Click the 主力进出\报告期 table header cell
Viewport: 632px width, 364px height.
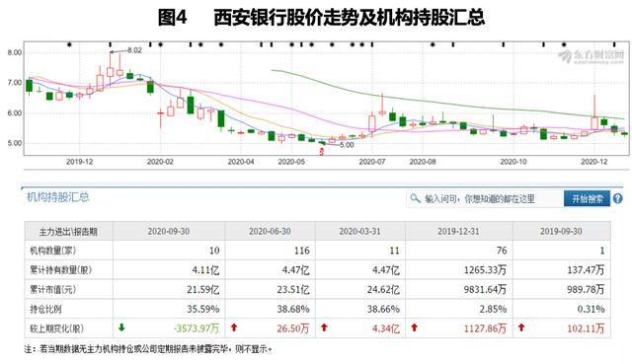tap(68, 232)
